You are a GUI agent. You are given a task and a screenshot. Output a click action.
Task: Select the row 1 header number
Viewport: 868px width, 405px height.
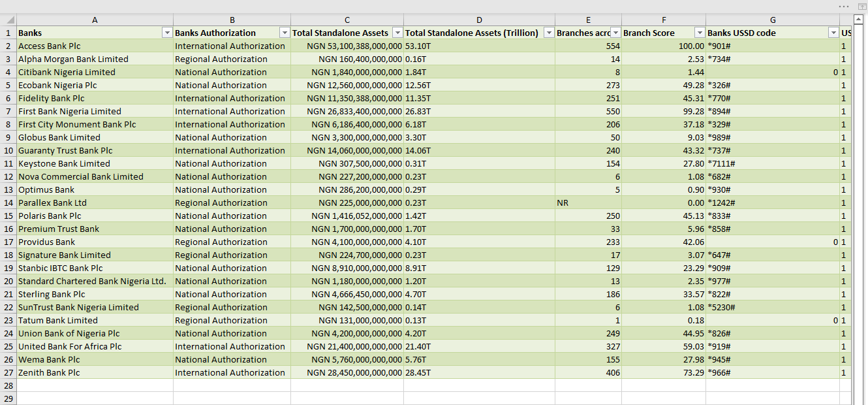tap(8, 33)
